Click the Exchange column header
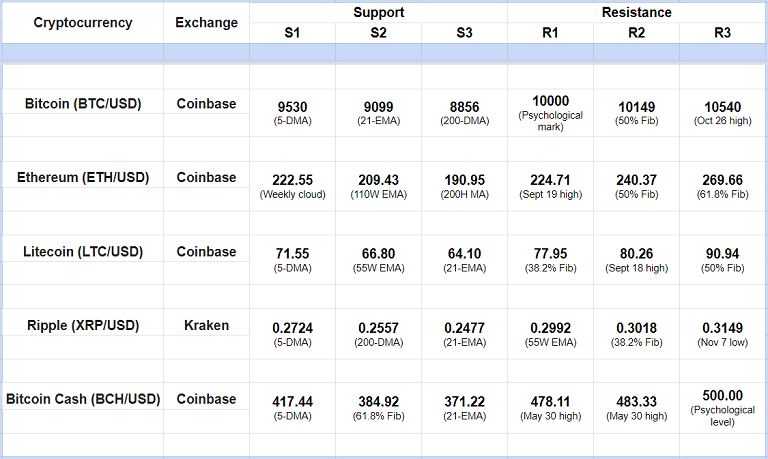This screenshot has width=768, height=459. [x=207, y=23]
